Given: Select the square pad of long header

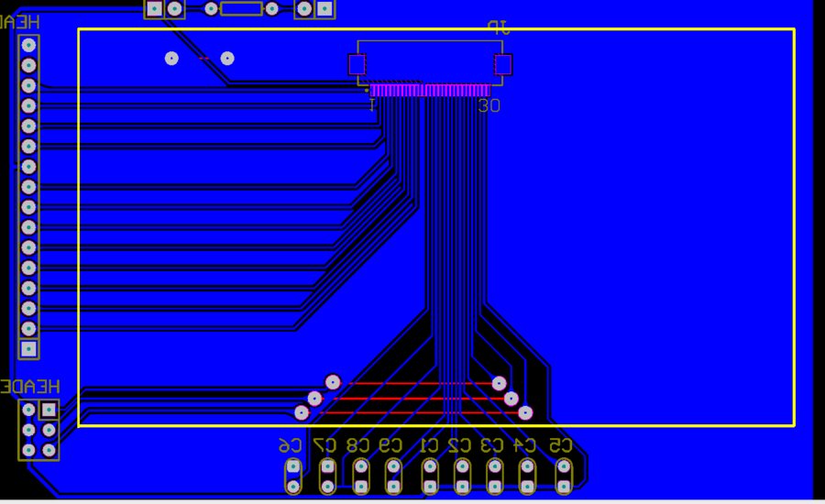Looking at the screenshot, I should coord(28,348).
